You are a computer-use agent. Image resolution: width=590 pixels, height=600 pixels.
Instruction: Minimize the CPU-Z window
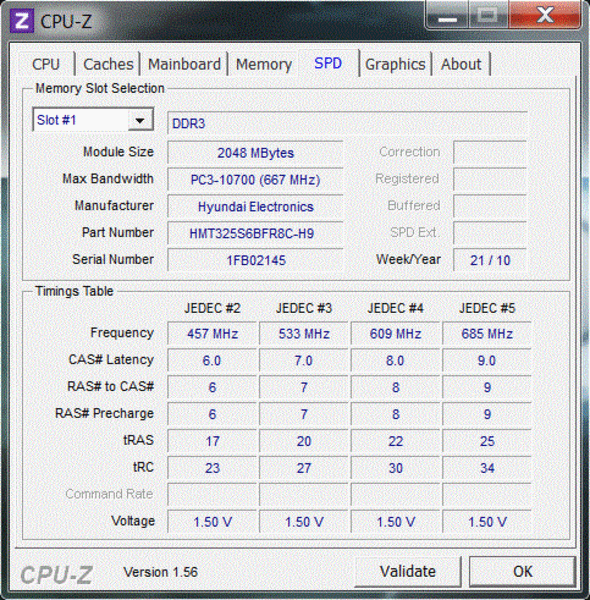447,16
